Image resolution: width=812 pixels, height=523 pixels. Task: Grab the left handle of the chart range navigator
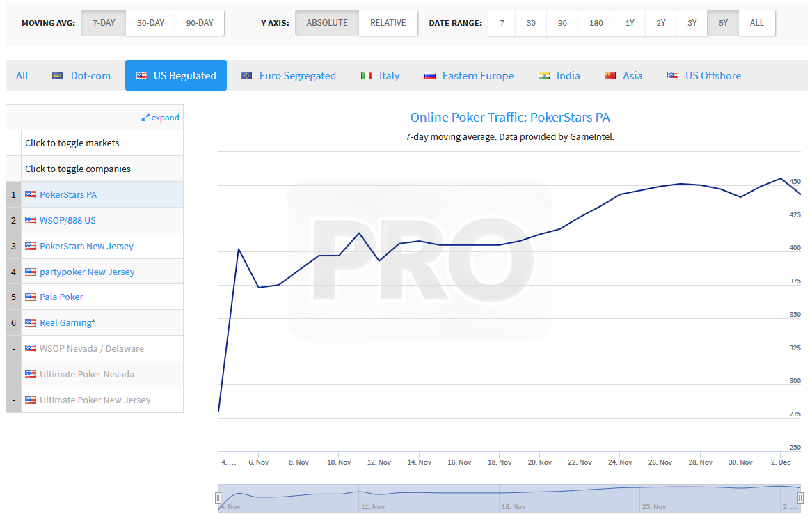point(218,498)
